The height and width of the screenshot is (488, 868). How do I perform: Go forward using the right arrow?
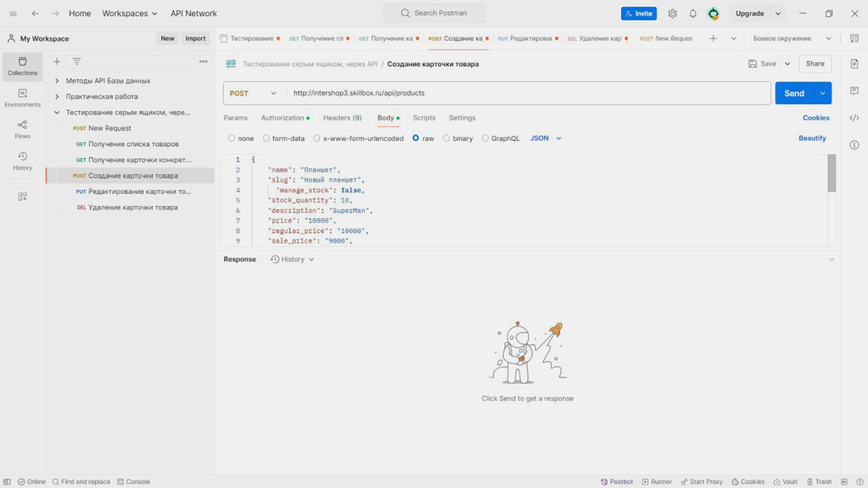pos(55,14)
